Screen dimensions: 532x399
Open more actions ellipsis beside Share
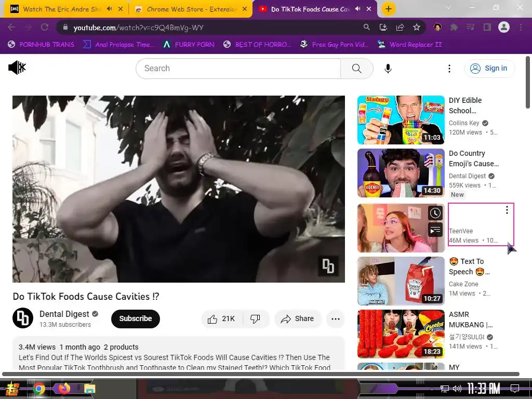pos(336,318)
